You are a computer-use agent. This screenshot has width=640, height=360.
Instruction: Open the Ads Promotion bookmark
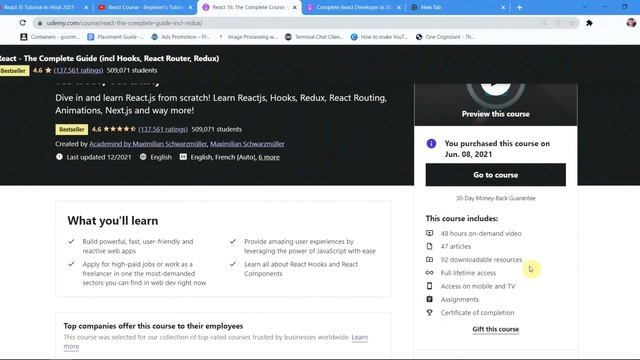tap(181, 37)
